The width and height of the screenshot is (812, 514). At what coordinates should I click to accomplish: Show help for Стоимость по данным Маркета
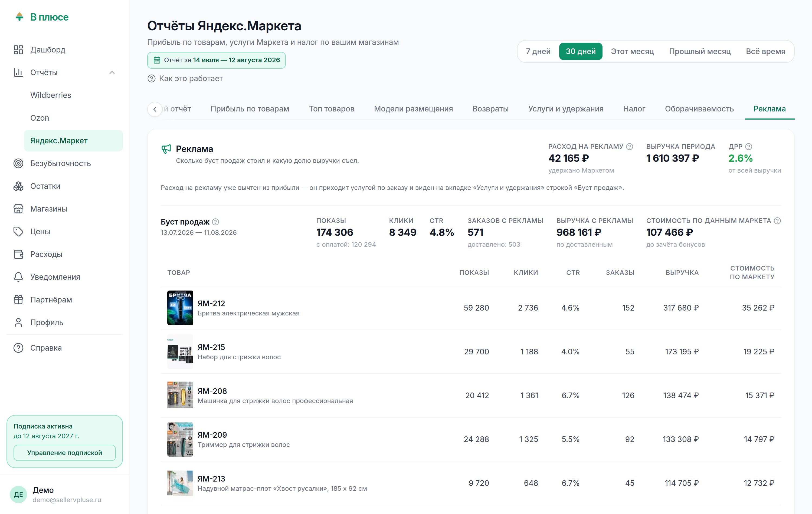point(777,221)
